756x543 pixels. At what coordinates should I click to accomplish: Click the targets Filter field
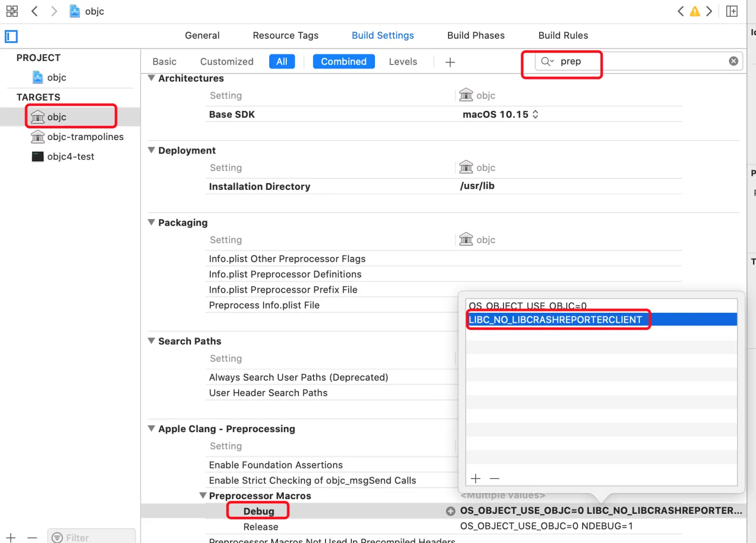coord(92,537)
